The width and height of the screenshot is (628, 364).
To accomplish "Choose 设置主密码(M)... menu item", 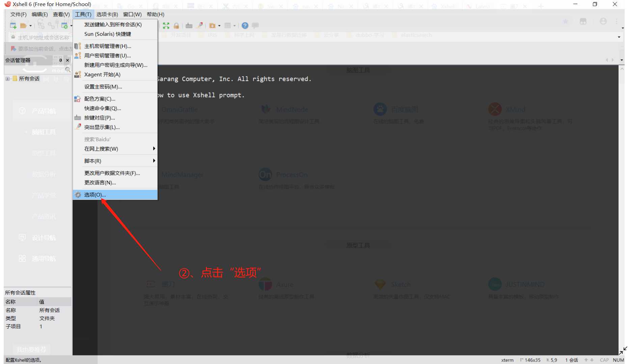I will pos(115,87).
